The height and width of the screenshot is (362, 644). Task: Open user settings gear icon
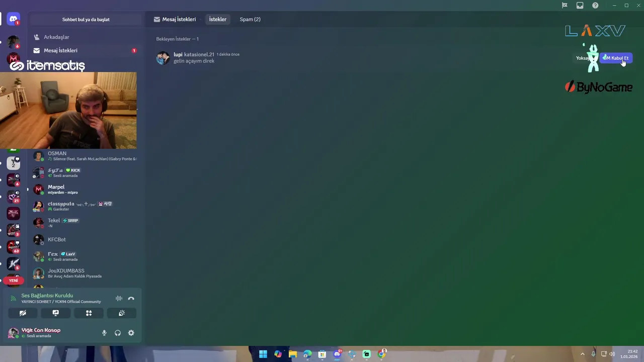[x=131, y=333]
